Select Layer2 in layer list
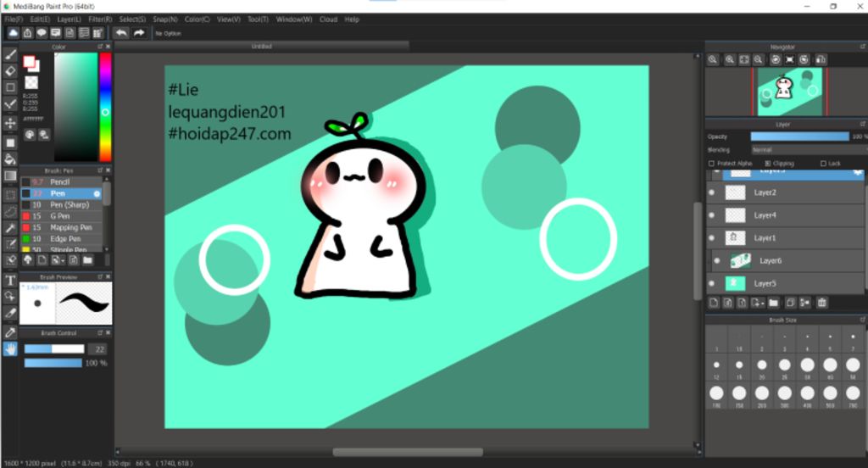The height and width of the screenshot is (468, 868). tap(786, 192)
